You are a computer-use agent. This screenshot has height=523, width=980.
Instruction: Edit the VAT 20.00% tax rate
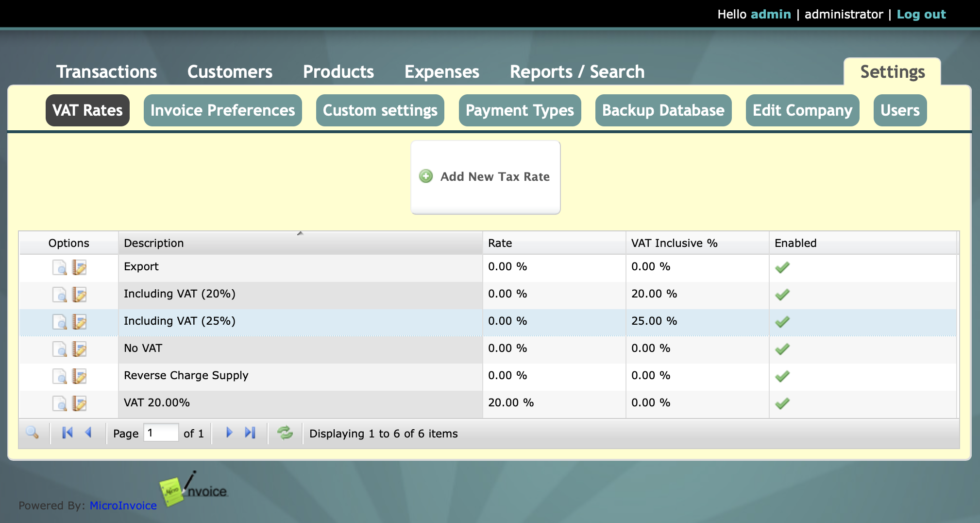click(x=79, y=403)
